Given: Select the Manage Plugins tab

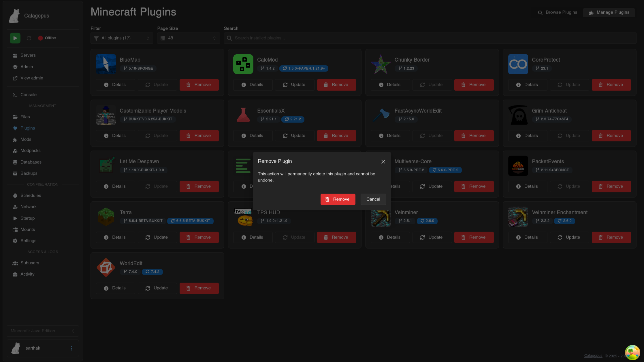Looking at the screenshot, I should 609,12.
